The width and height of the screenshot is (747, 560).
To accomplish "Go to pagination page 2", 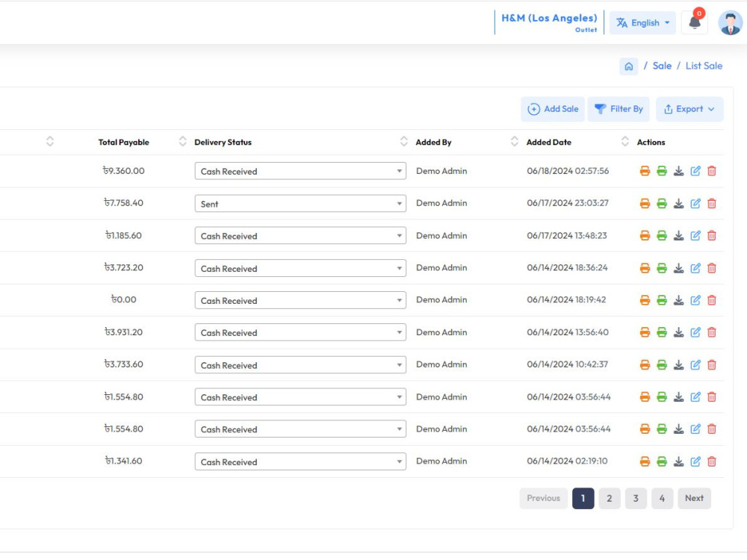I will [610, 499].
